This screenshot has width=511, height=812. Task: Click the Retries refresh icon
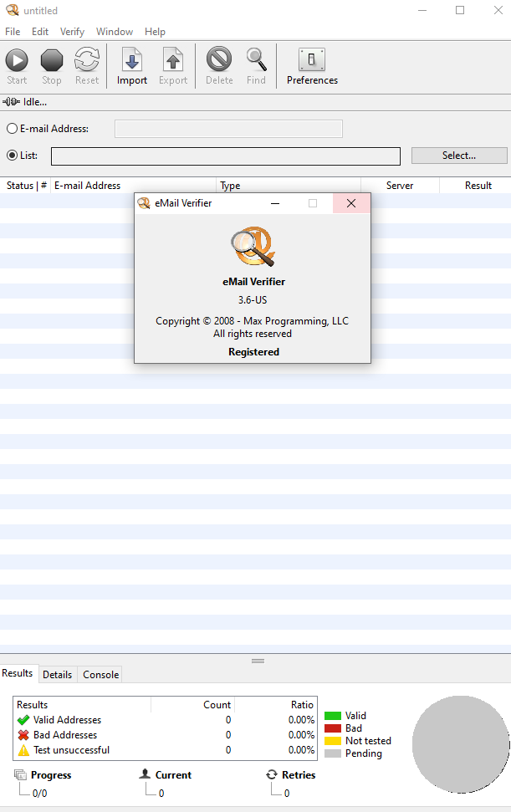point(272,774)
